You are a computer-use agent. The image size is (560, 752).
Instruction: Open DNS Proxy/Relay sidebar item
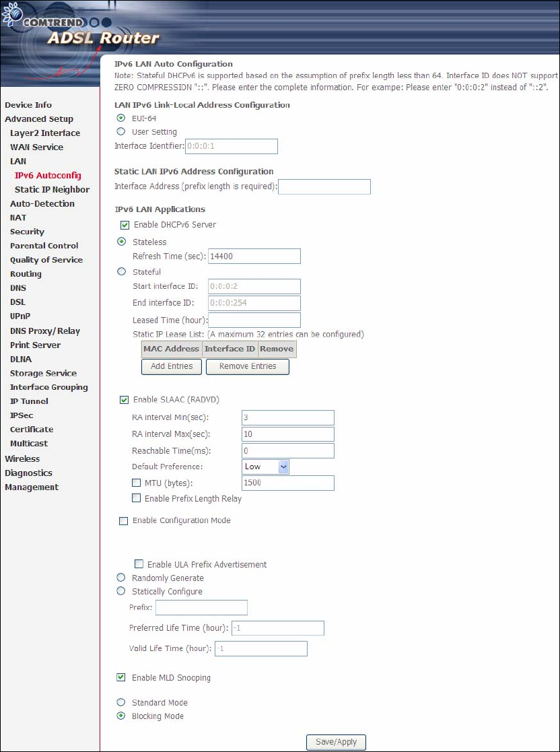45,331
